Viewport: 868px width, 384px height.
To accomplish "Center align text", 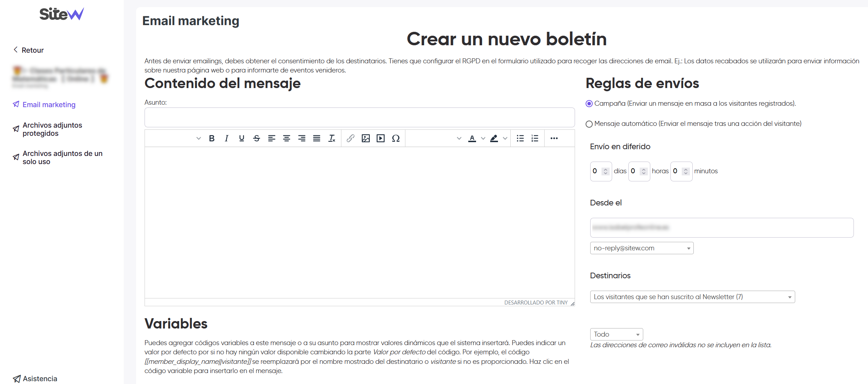I will pyautogui.click(x=287, y=138).
